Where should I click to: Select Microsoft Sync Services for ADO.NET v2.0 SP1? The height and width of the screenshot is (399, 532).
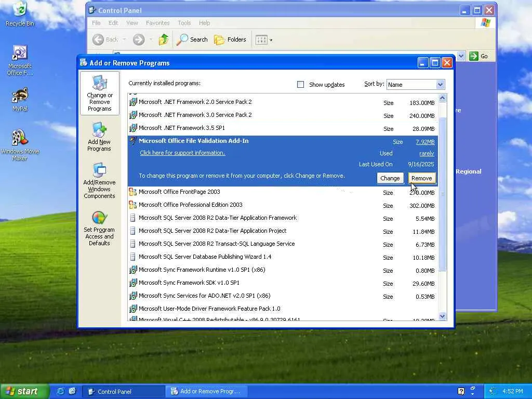pos(283,296)
